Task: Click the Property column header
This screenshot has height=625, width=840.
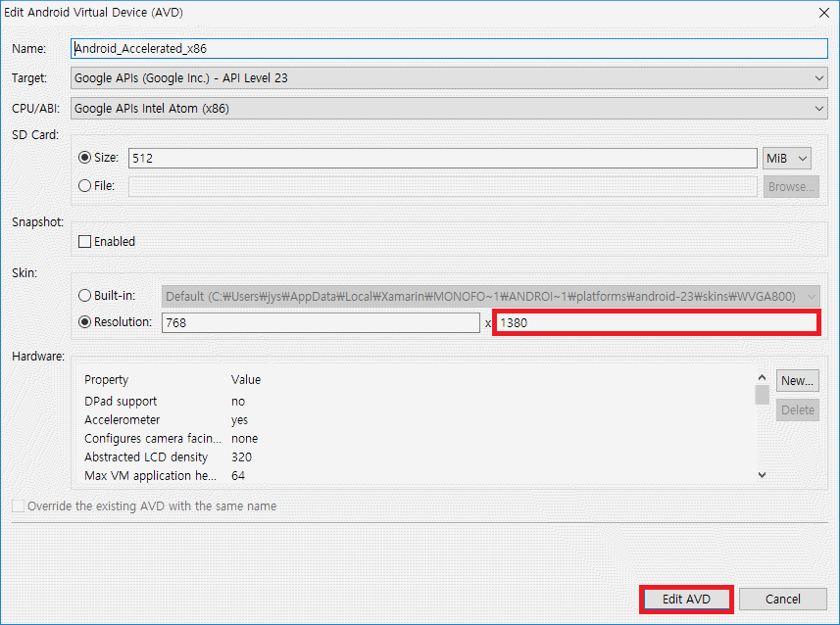Action: [106, 380]
